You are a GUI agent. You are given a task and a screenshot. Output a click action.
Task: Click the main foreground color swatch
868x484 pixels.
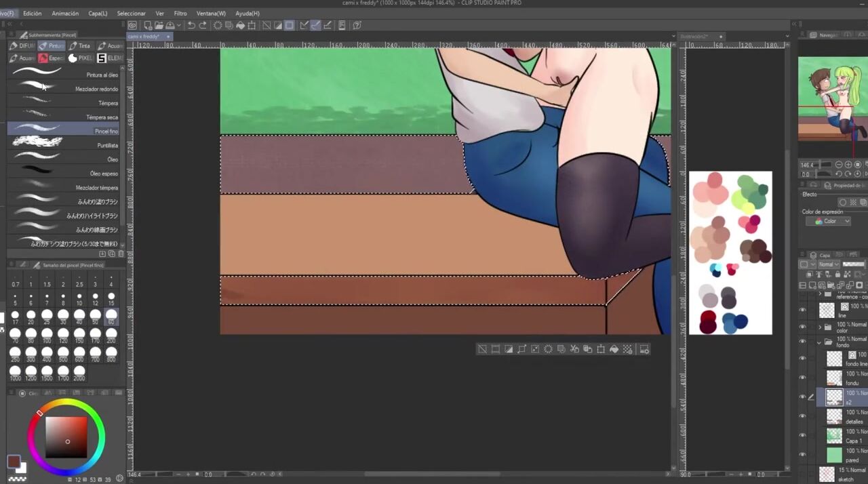coord(14,462)
